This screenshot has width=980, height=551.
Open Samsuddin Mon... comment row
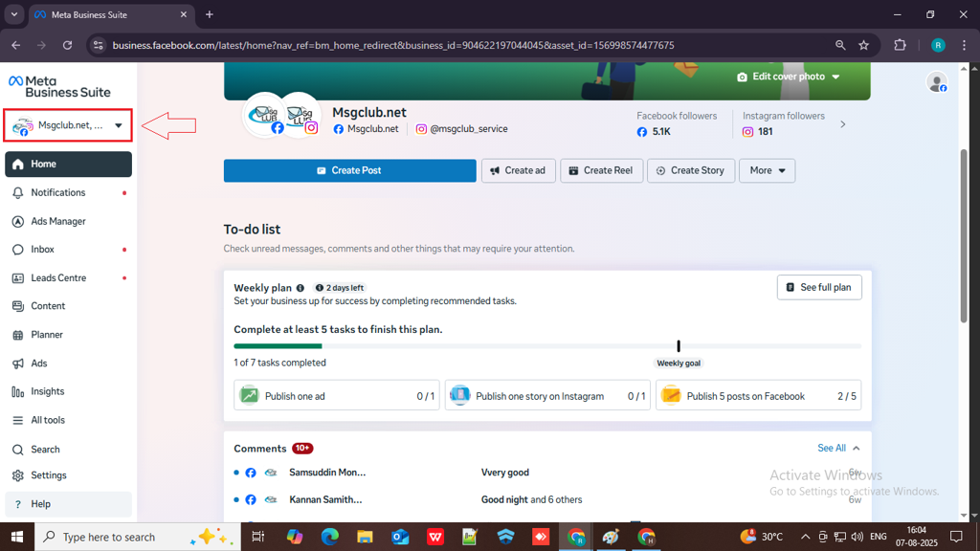[x=547, y=473]
